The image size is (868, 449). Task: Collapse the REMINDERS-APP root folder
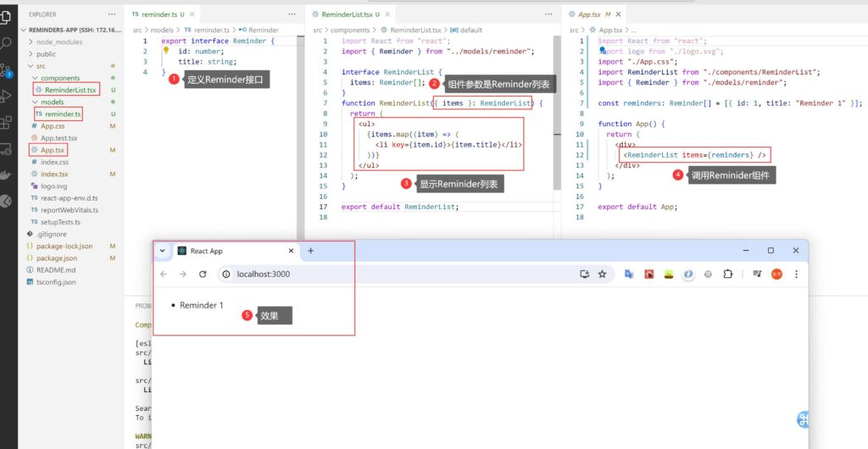pos(71,30)
